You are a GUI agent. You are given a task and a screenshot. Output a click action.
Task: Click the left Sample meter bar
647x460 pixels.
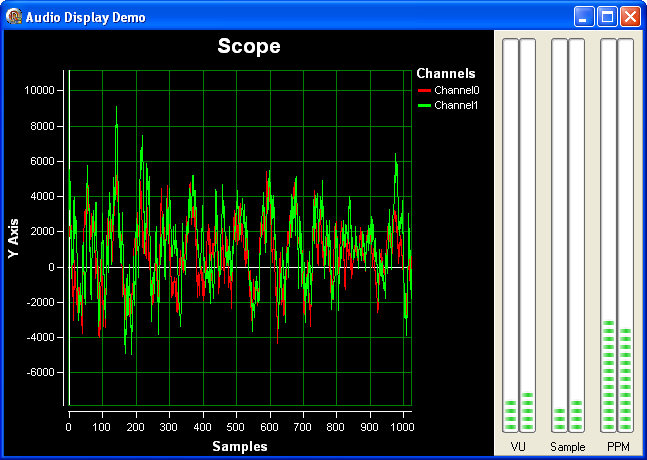click(x=559, y=235)
